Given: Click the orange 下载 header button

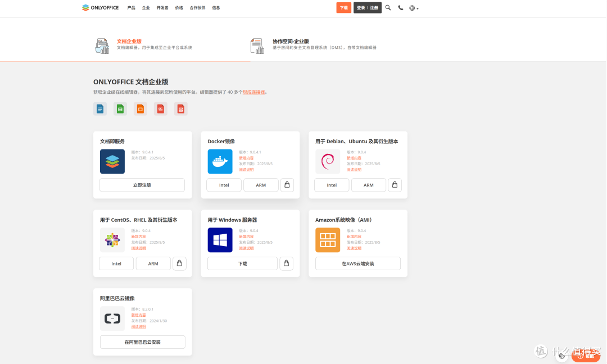Looking at the screenshot, I should coord(344,8).
